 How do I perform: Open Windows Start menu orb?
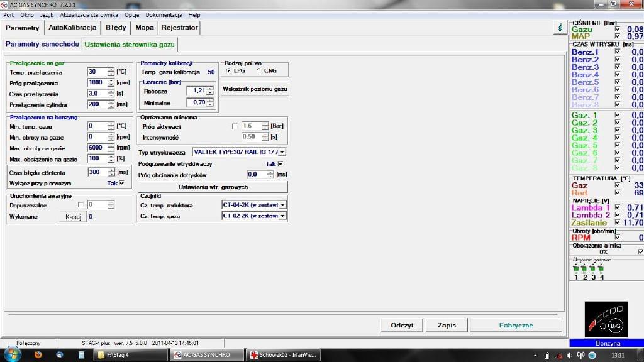click(12, 355)
